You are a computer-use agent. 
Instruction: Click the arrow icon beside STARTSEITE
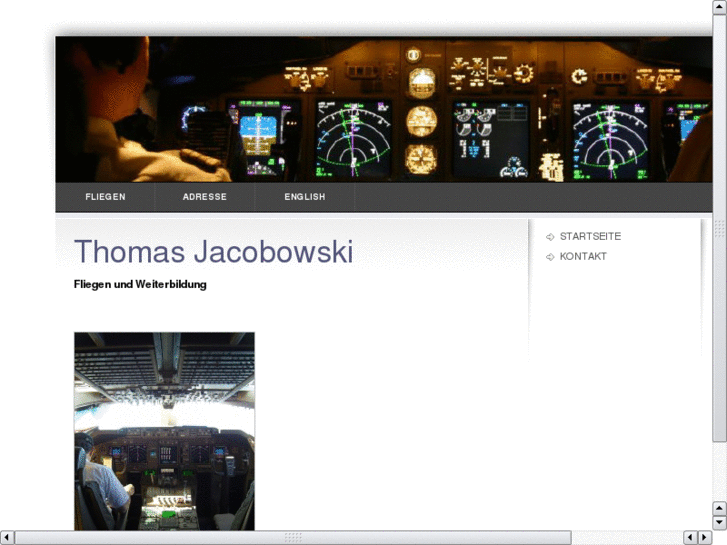[x=550, y=237]
